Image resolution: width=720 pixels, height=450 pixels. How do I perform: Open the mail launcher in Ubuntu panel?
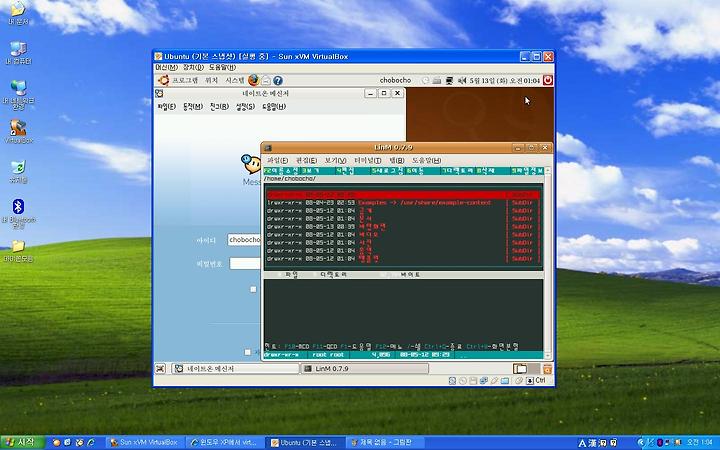click(x=266, y=81)
